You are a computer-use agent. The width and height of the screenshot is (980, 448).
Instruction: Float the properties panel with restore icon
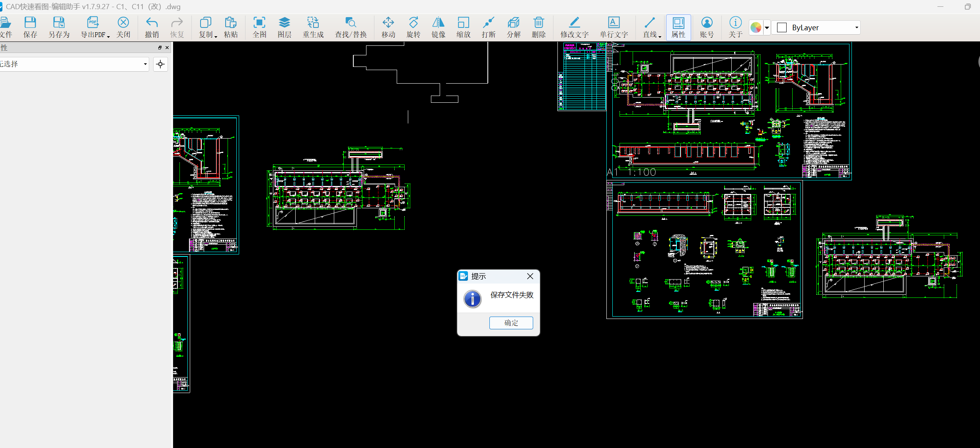tap(160, 47)
